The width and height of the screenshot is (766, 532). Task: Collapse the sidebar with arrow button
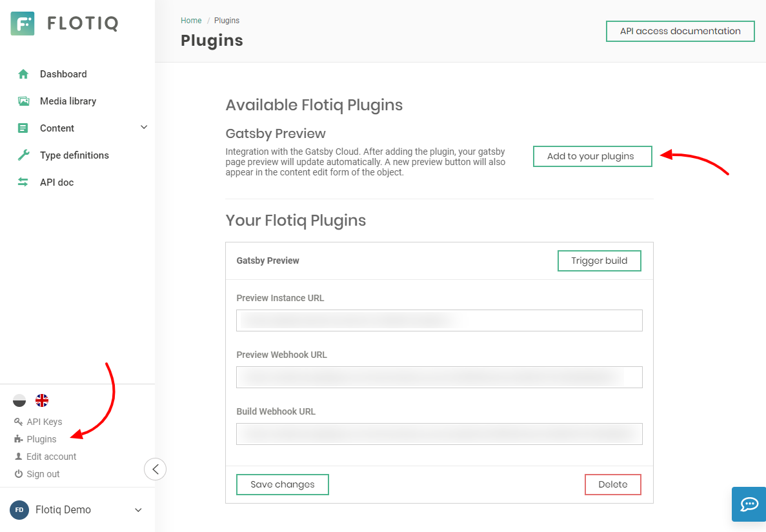(156, 469)
